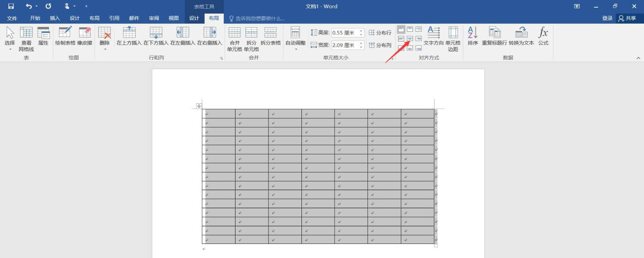644x258 pixels.
Task: Click the column width (宽度) input field
Action: click(345, 45)
